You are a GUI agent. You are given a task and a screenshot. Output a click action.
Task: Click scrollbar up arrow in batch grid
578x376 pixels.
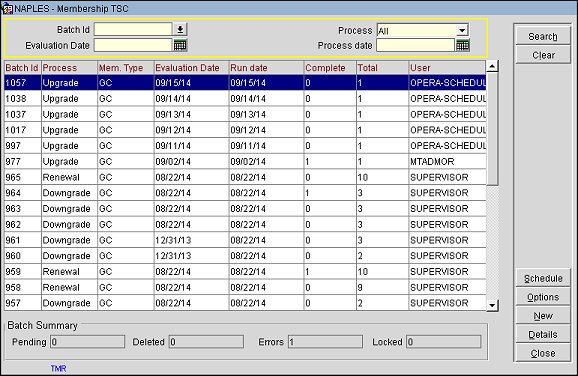[x=492, y=66]
